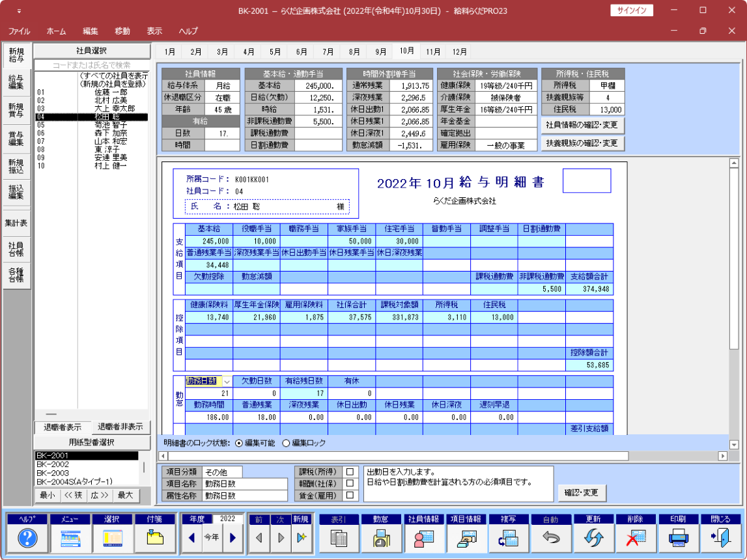747x560 pixels.
Task: Switch to the 11月 month tab
Action: [433, 52]
